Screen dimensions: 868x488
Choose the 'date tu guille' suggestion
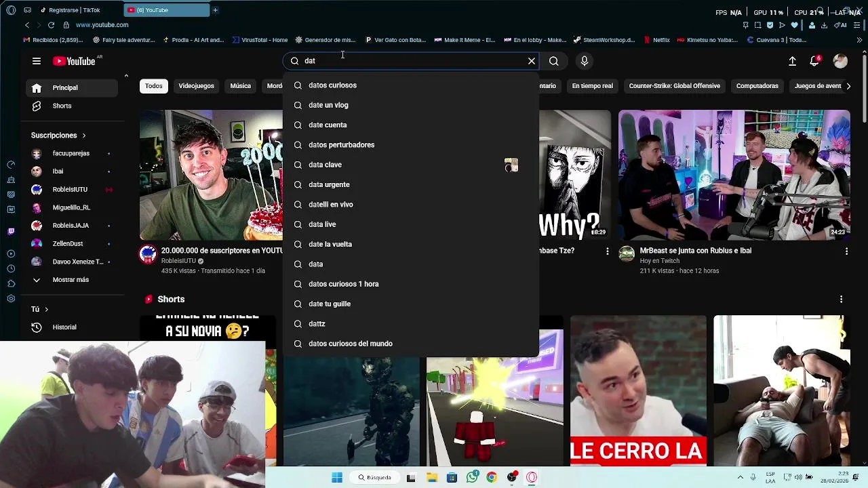click(x=411, y=304)
